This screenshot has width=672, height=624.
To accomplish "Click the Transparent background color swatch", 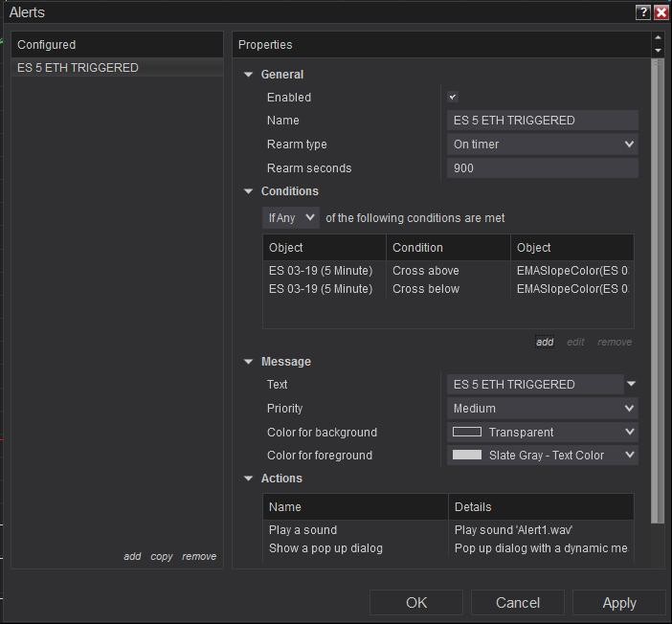I will [x=467, y=432].
